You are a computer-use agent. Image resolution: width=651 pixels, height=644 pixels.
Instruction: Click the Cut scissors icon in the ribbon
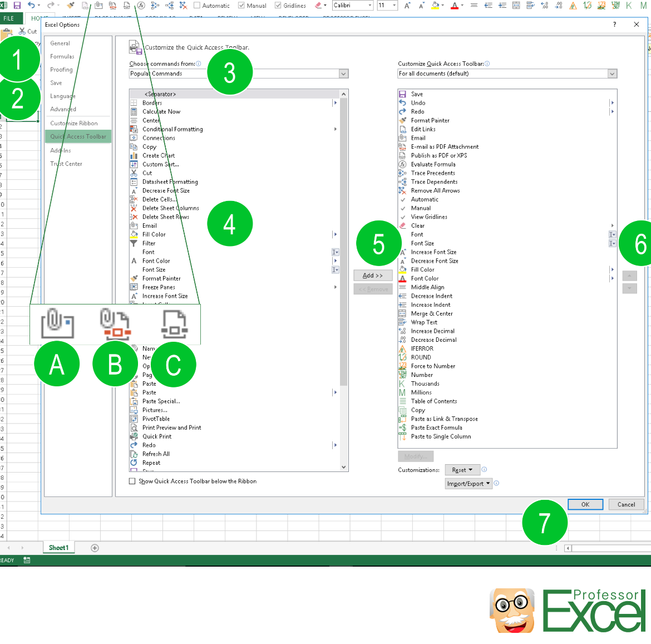coord(22,31)
